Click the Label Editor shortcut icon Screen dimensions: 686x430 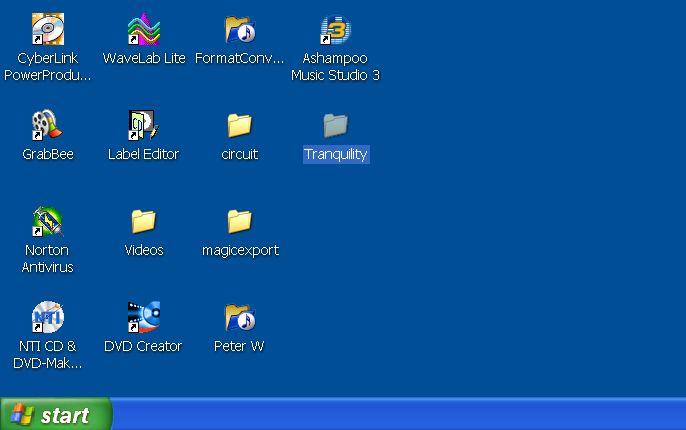(144, 126)
